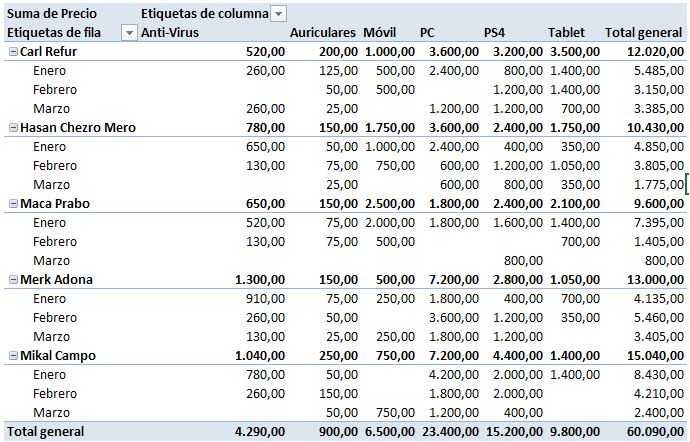Image resolution: width=690 pixels, height=442 pixels.
Task: Click Maca Prabo Enero total 7.395,00
Action: (x=659, y=223)
